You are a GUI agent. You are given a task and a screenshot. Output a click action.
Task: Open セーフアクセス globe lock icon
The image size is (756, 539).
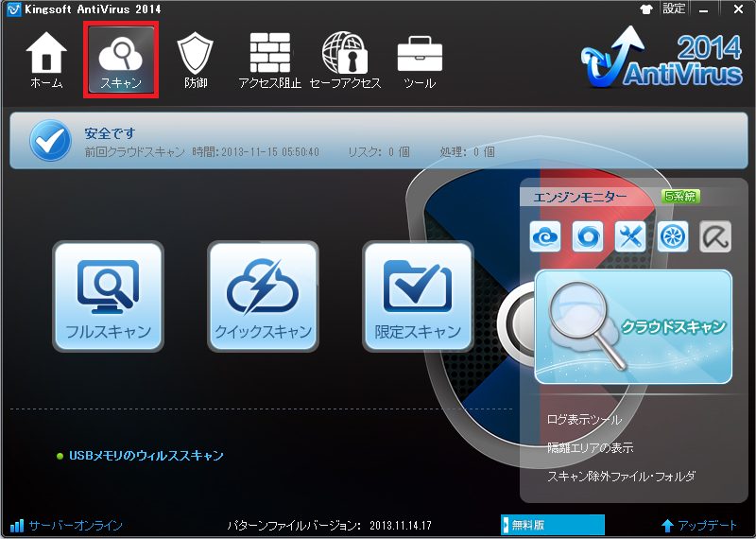(345, 61)
